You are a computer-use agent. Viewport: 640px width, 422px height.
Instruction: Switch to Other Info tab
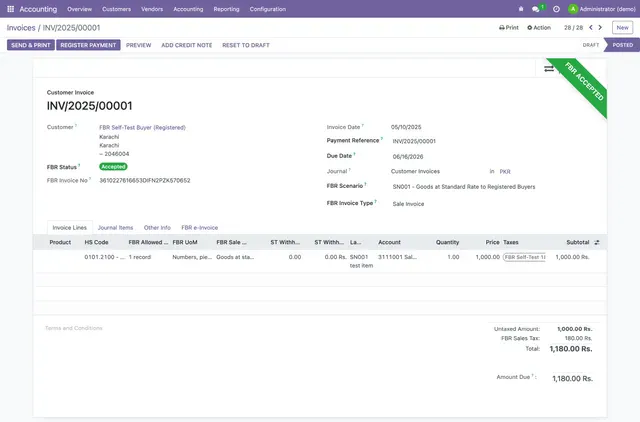[x=157, y=228]
